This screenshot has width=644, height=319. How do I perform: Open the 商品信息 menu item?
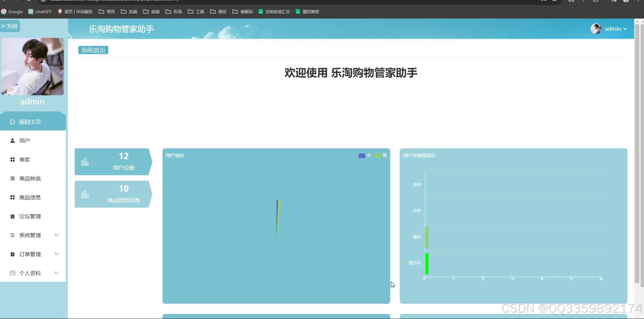pos(33,197)
